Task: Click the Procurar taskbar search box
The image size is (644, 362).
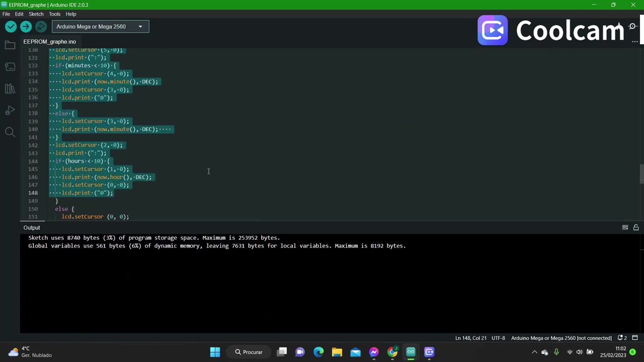Action: point(249,352)
